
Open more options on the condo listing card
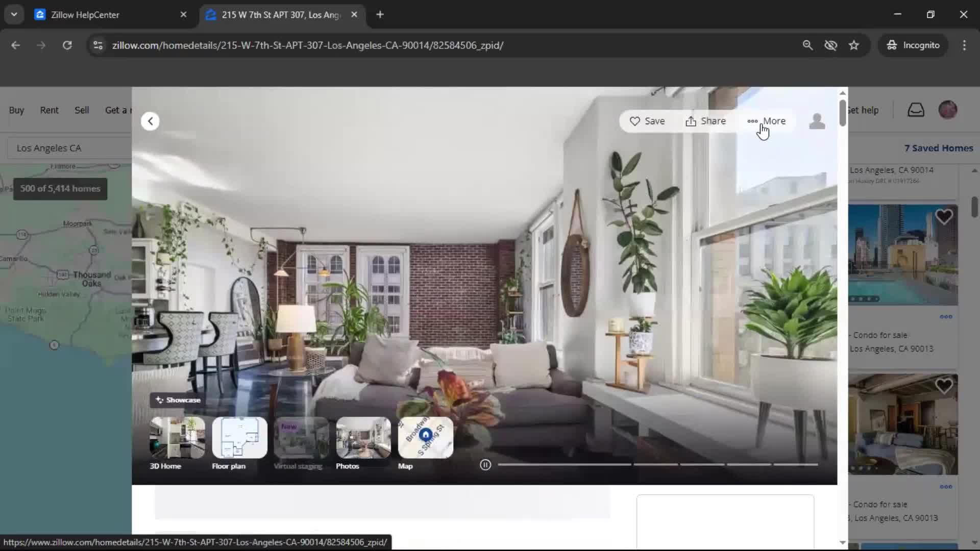pyautogui.click(x=946, y=317)
